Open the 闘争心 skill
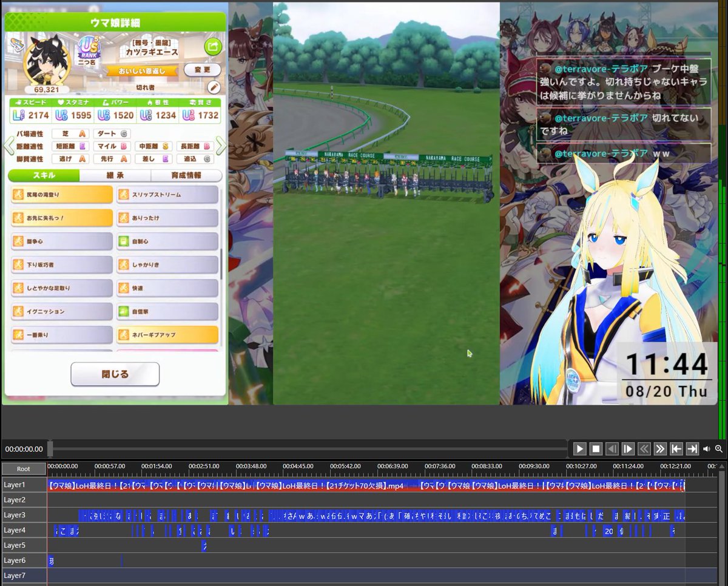This screenshot has width=728, height=586. [62, 241]
